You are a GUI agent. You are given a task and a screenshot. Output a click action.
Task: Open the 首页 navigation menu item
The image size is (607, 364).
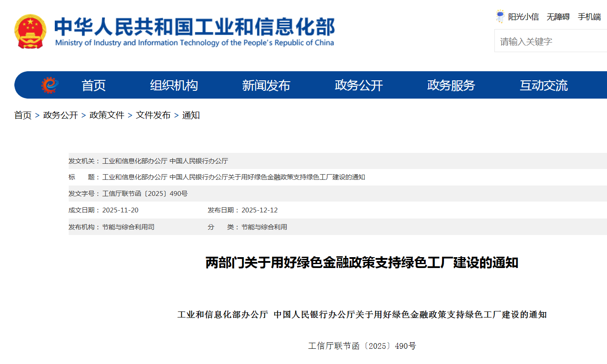93,86
